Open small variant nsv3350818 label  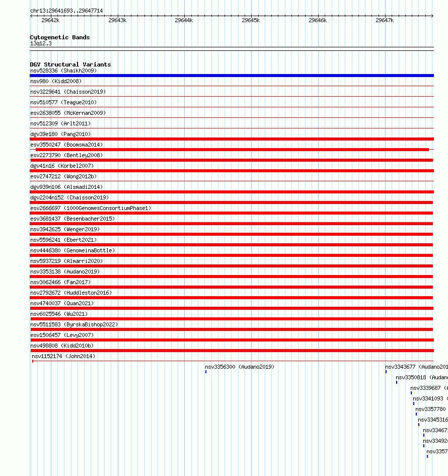coord(422,377)
